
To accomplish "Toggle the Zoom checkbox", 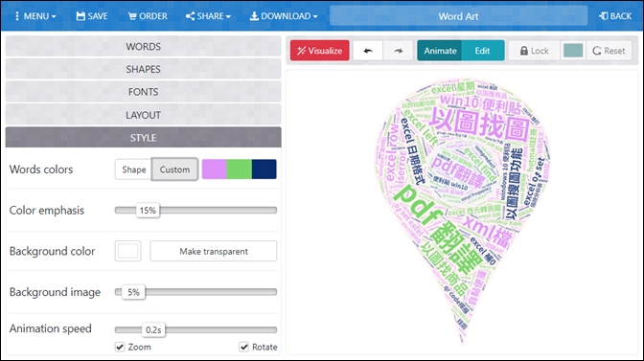I will pos(120,347).
